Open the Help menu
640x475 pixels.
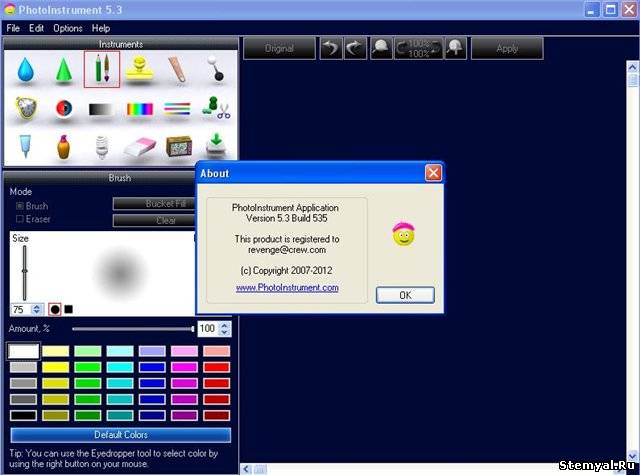coord(101,28)
